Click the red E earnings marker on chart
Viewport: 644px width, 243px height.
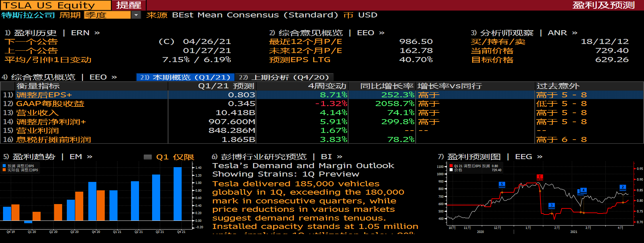[x=540, y=177]
